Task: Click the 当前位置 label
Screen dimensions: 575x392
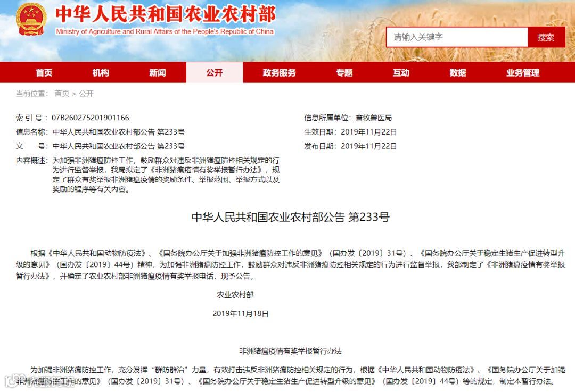Action: tap(31, 94)
